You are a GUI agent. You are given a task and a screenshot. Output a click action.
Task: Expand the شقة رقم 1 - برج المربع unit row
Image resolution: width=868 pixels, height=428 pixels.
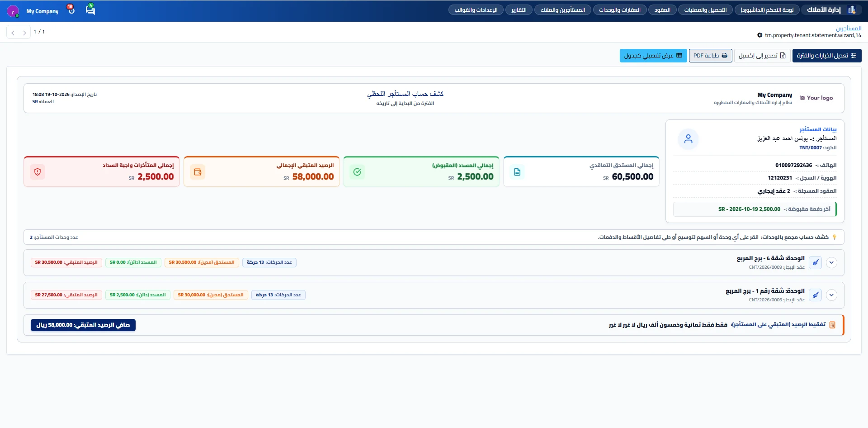[x=831, y=295]
